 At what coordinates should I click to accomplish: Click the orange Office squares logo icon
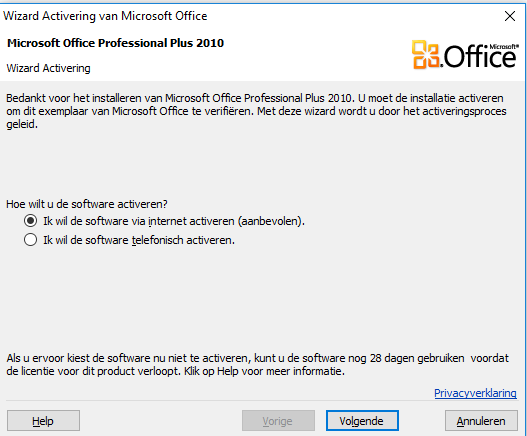tap(425, 55)
